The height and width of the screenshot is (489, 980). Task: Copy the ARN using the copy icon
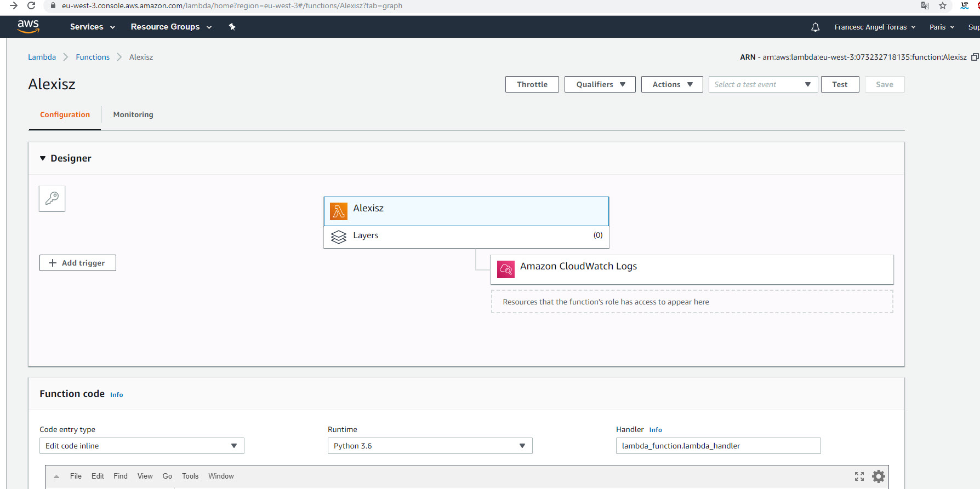975,57
